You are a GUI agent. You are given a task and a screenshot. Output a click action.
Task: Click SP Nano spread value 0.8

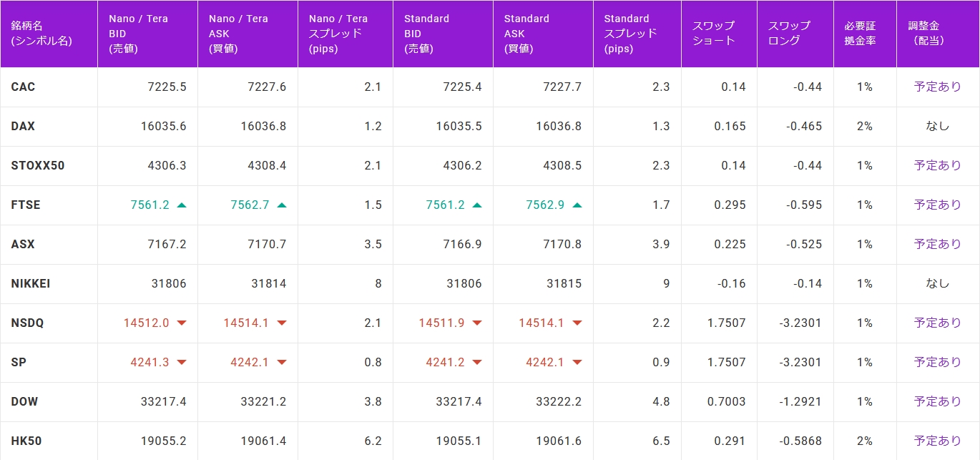tap(373, 362)
